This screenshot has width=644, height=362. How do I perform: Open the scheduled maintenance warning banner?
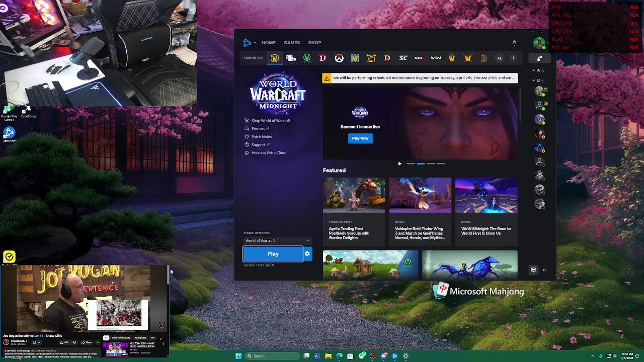[420, 78]
